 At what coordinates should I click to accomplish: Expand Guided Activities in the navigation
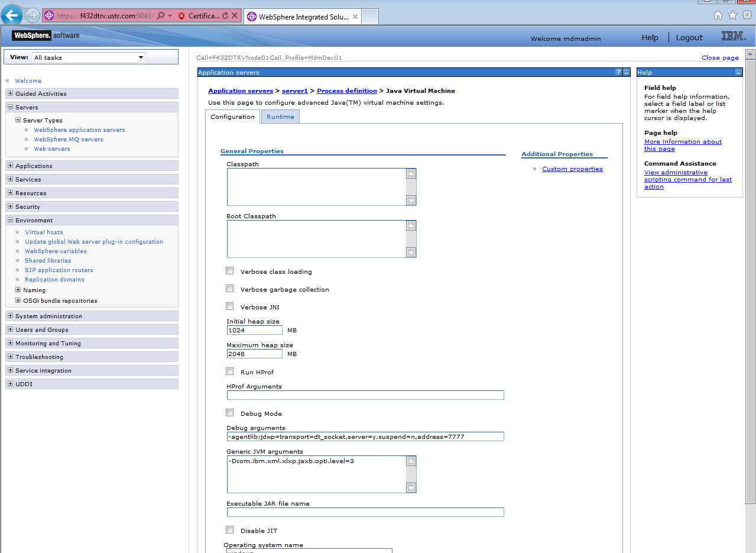pos(11,93)
